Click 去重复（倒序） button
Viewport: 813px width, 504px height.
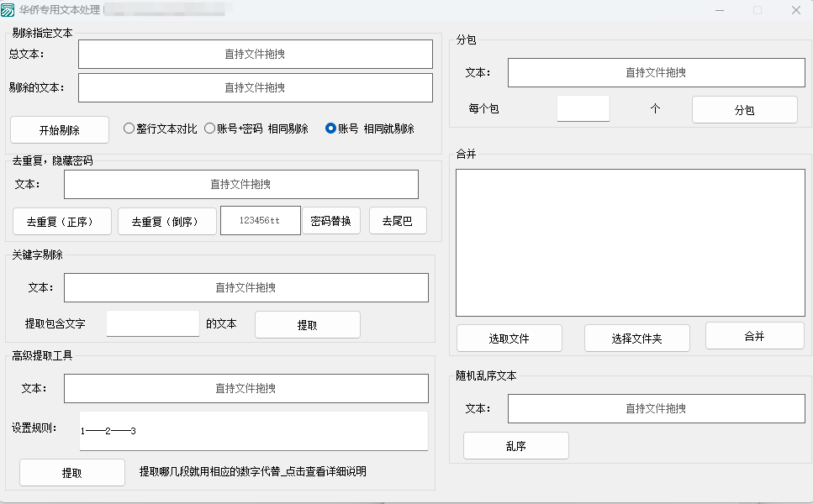166,222
